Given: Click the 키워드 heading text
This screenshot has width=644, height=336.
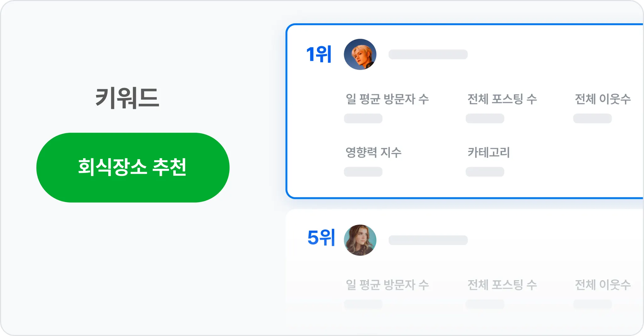Looking at the screenshot, I should pyautogui.click(x=127, y=98).
